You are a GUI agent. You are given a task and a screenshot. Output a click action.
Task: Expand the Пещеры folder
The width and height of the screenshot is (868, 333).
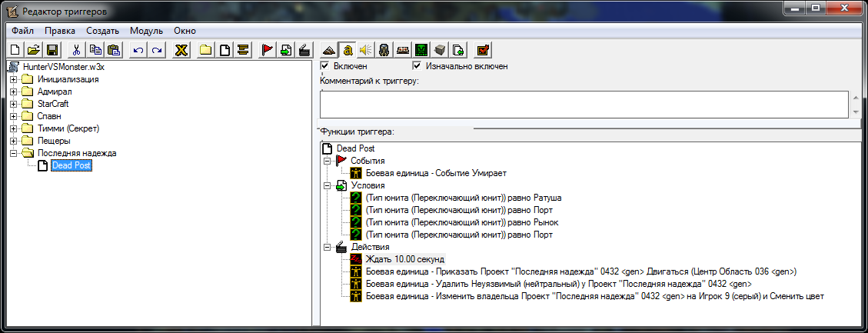(13, 141)
